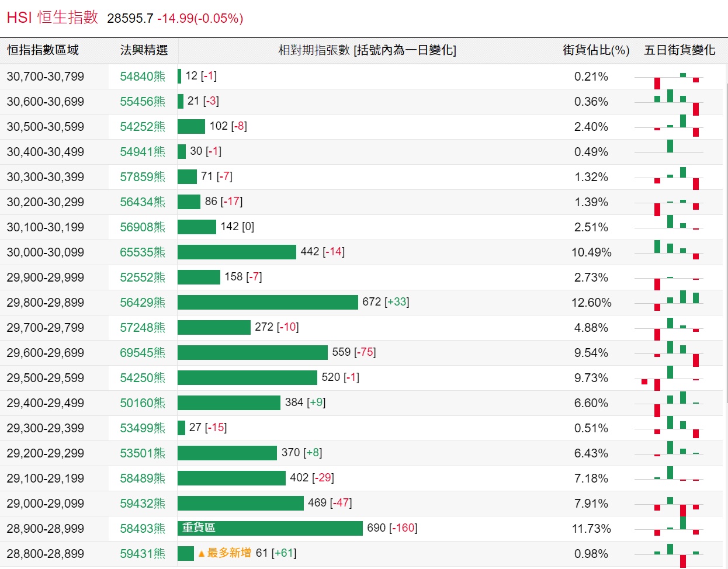Click the 重貨區 label on the bar

click(199, 528)
